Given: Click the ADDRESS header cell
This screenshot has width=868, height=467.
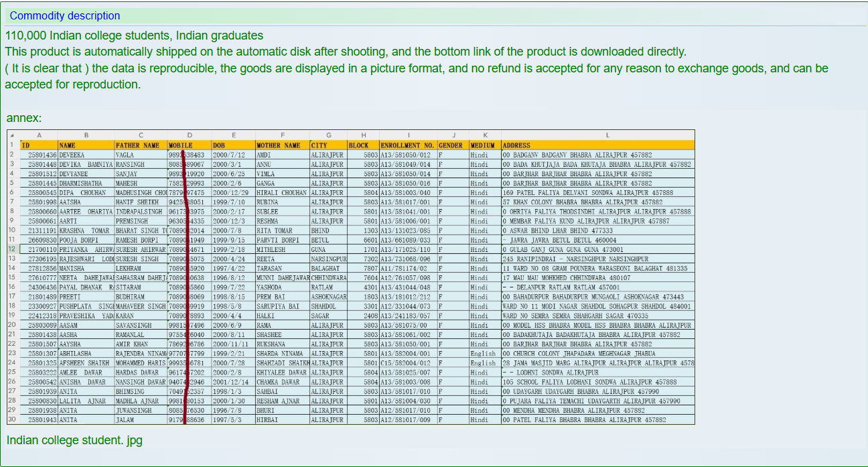Looking at the screenshot, I should tap(597, 145).
